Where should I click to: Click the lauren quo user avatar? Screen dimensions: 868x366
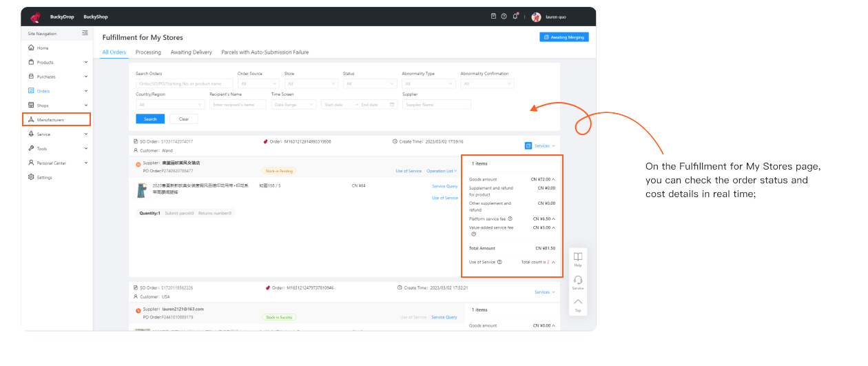tap(536, 17)
